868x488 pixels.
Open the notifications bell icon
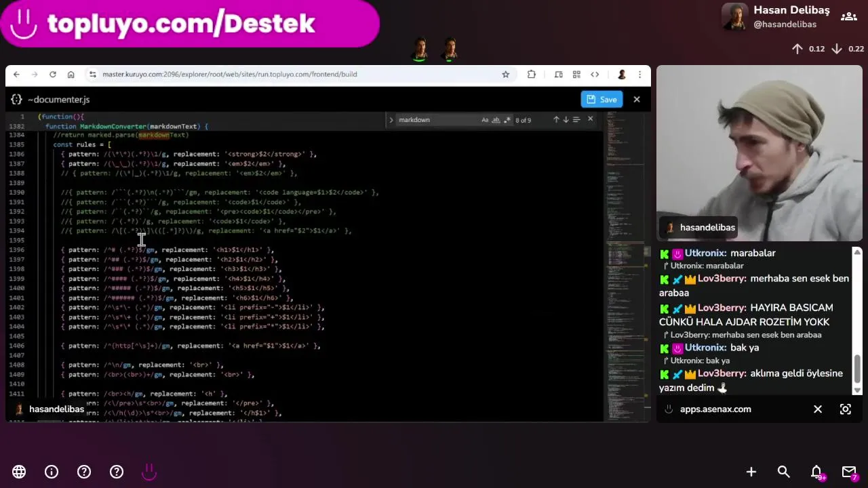point(817,472)
